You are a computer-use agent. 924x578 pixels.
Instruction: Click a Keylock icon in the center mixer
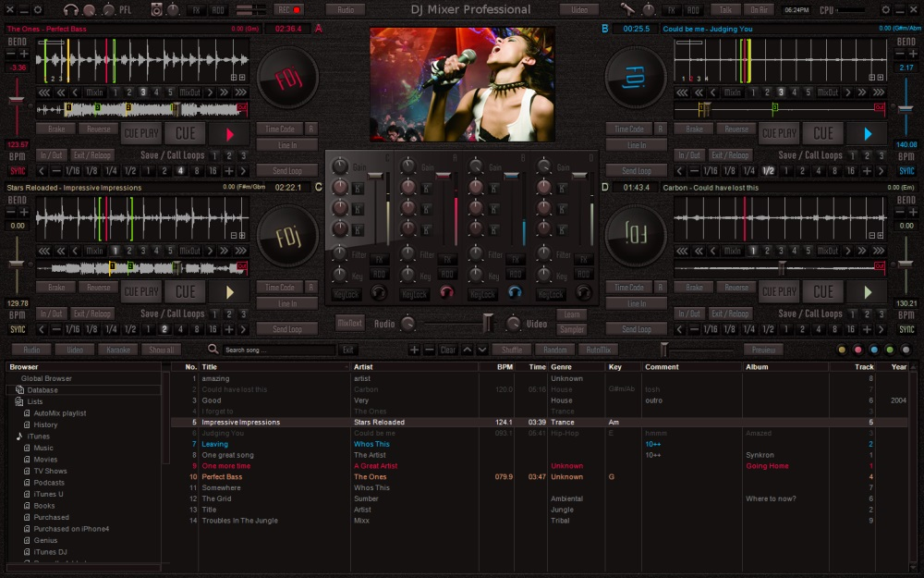348,293
